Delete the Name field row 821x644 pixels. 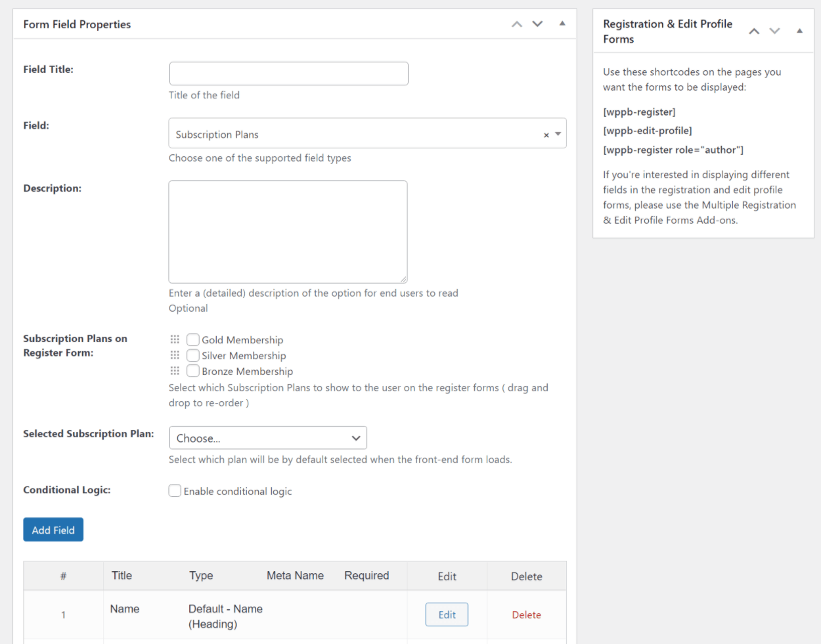coord(526,614)
